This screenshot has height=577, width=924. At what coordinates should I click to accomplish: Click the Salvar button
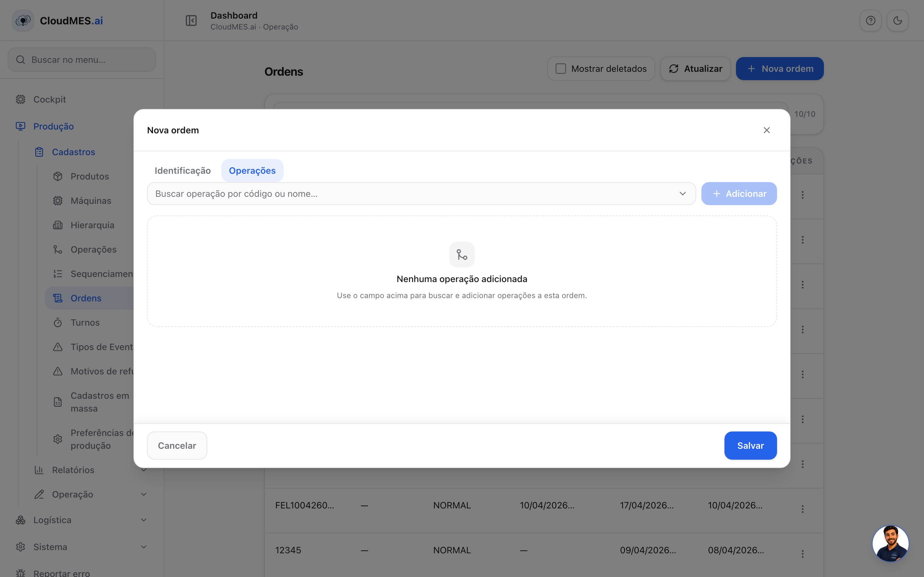pyautogui.click(x=750, y=446)
